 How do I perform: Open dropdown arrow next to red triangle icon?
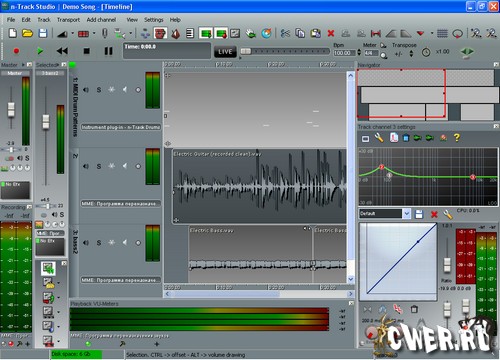pos(432,33)
